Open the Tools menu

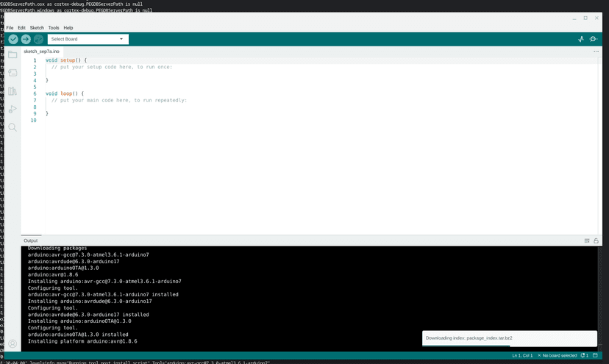[54, 28]
